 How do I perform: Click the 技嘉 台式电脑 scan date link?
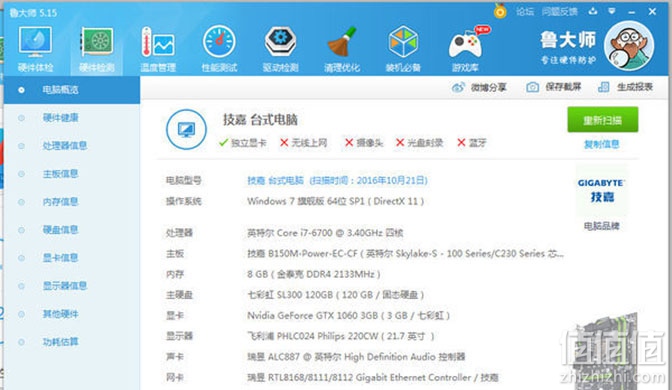pos(337,180)
